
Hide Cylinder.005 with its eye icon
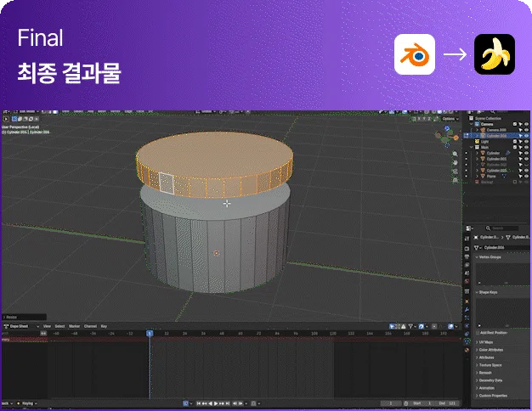pos(526,170)
